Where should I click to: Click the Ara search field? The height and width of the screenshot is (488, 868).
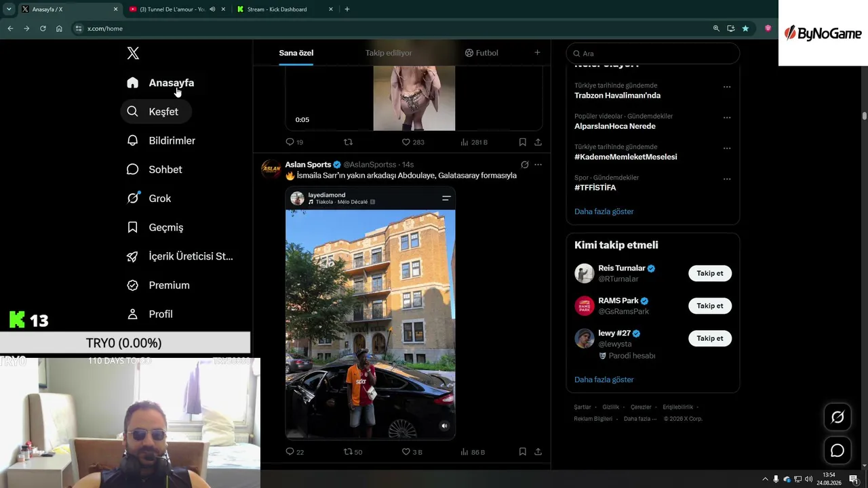(x=653, y=54)
